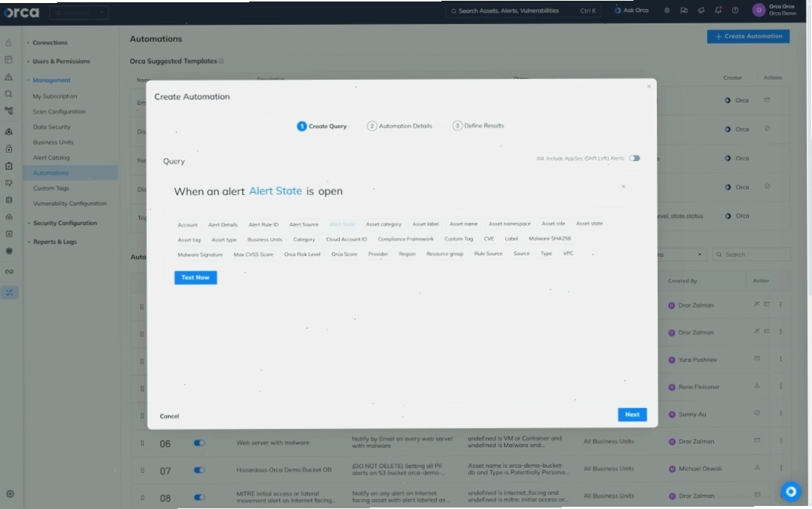The height and width of the screenshot is (509, 812).
Task: Expand the Security Configuration section
Action: tap(65, 223)
